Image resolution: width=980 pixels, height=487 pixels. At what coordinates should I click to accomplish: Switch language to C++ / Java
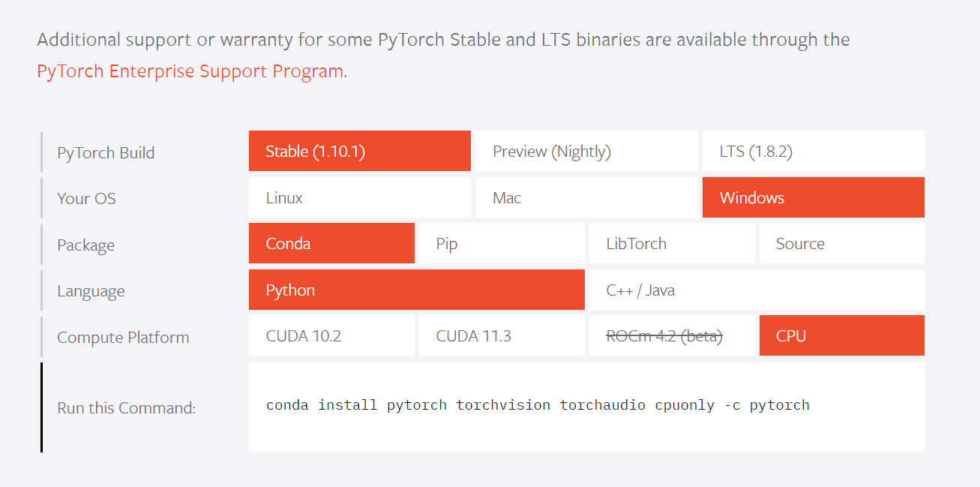pyautogui.click(x=756, y=290)
